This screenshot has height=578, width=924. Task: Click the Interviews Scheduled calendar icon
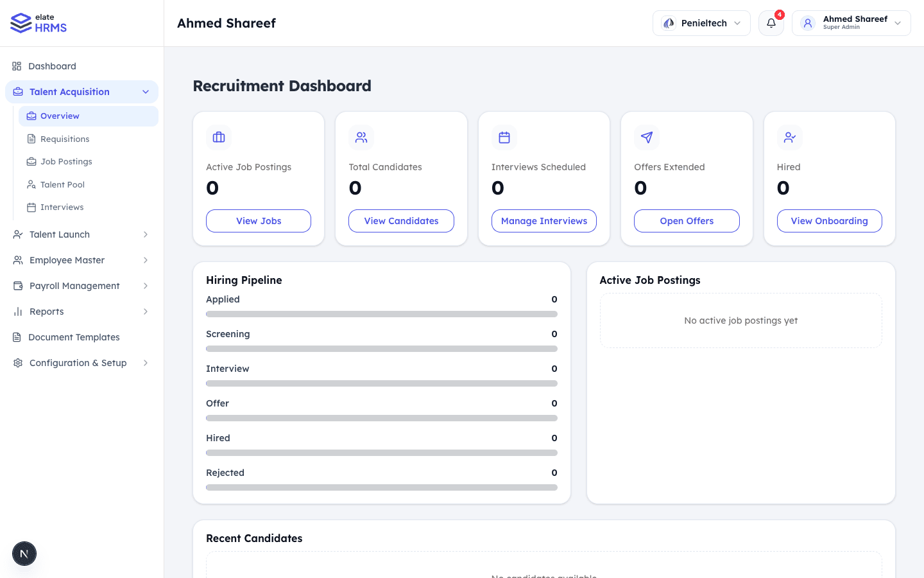tap(504, 137)
